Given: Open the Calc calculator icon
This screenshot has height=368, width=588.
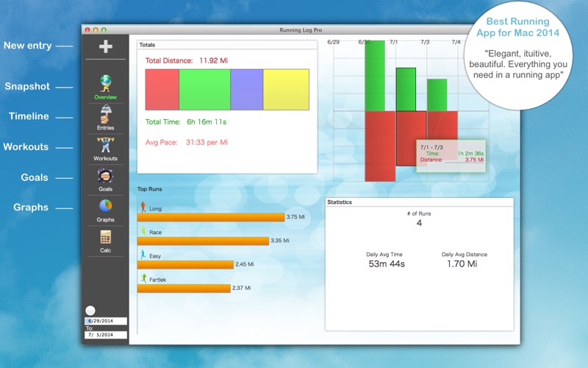Looking at the screenshot, I should pos(105,237).
